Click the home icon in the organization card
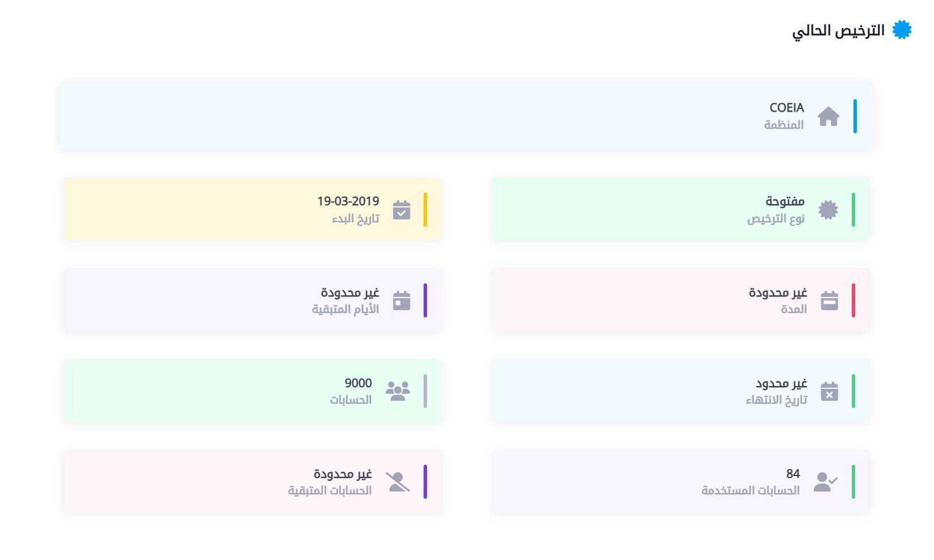This screenshot has height=560, width=934. (828, 117)
